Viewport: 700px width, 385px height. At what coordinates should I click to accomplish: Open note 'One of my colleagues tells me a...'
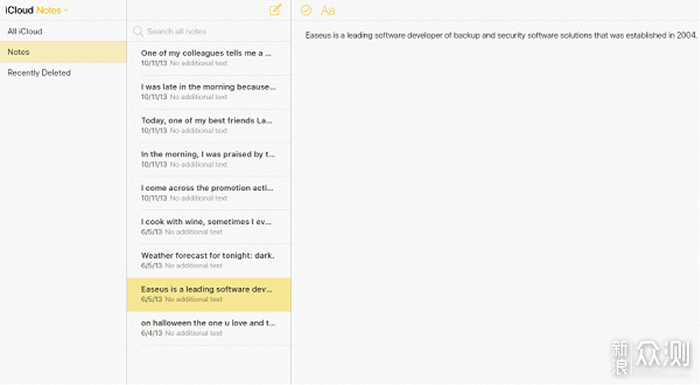[x=209, y=58]
